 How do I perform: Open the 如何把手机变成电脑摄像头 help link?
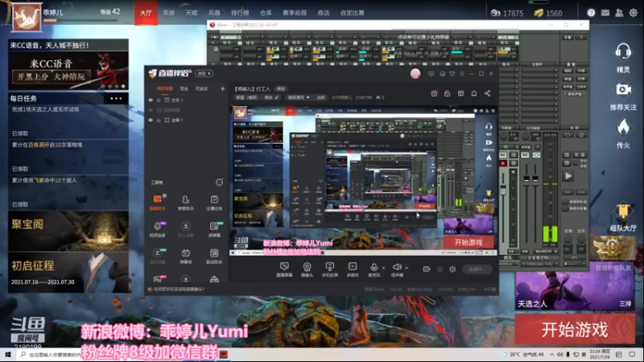tap(180, 290)
